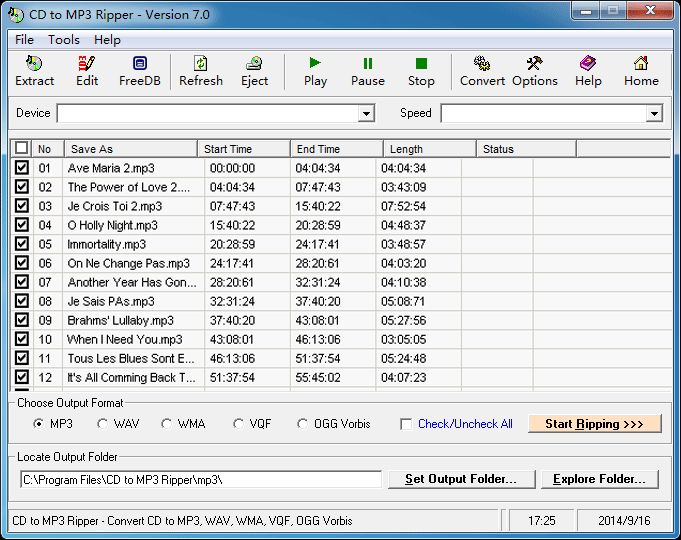Choose OGG Vorbis output format
This screenshot has width=681, height=540.
point(303,424)
